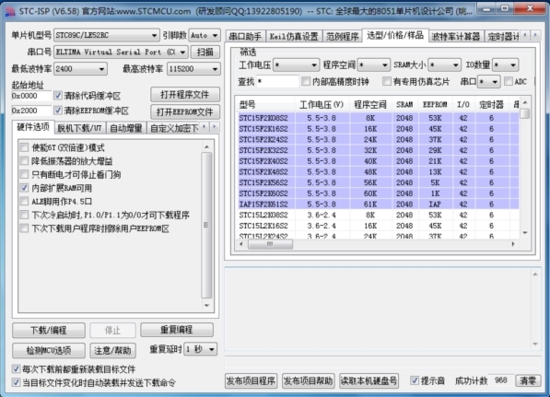Switch to 范例程序 tab
The height and width of the screenshot is (397, 550).
[342, 36]
